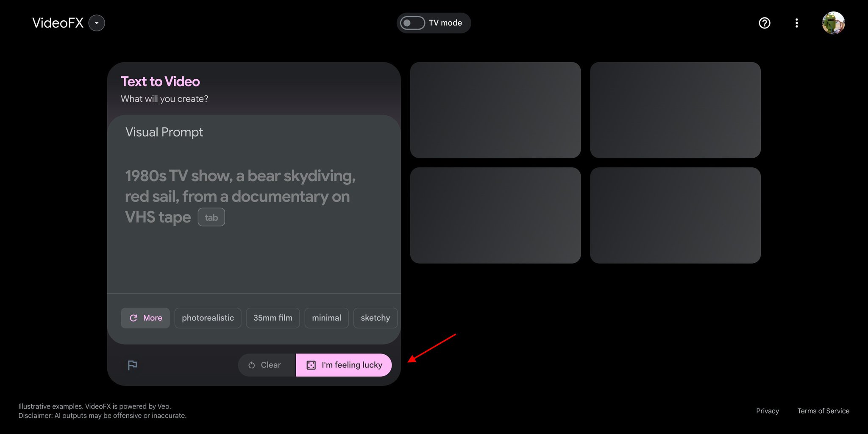Refresh style suggestions with More button
The width and height of the screenshot is (868, 434).
(x=145, y=318)
